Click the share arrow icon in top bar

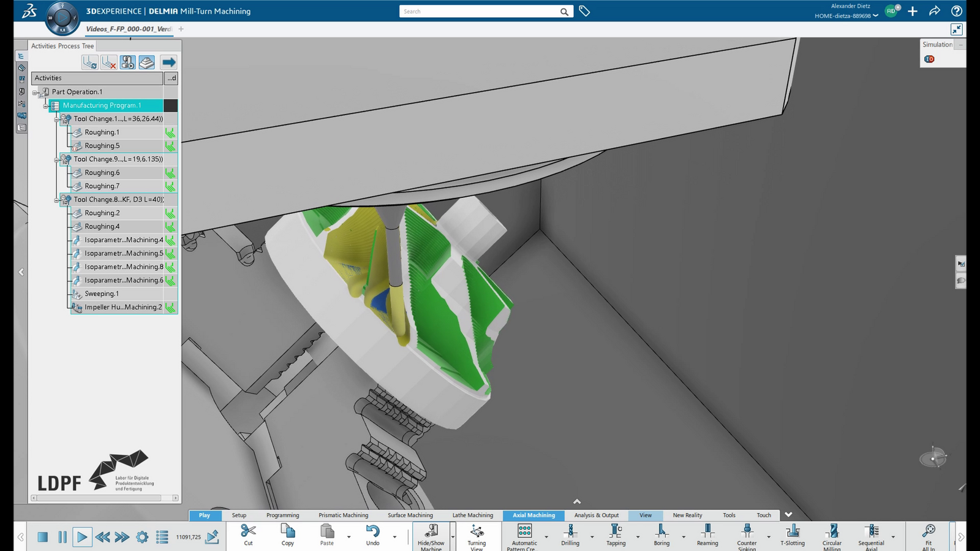click(x=935, y=11)
